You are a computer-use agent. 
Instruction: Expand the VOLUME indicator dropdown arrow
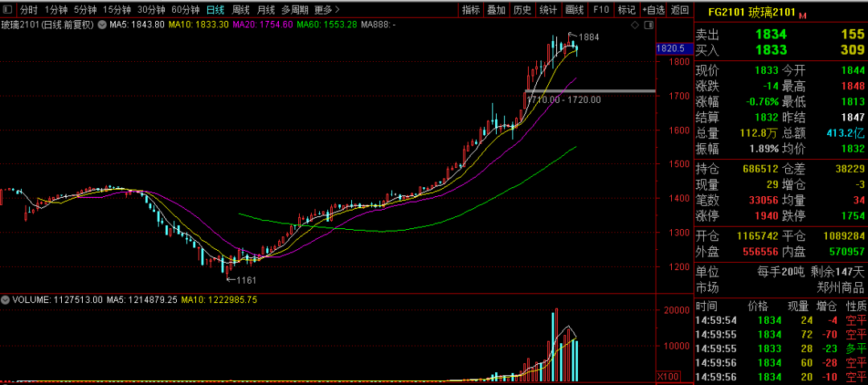click(x=6, y=300)
